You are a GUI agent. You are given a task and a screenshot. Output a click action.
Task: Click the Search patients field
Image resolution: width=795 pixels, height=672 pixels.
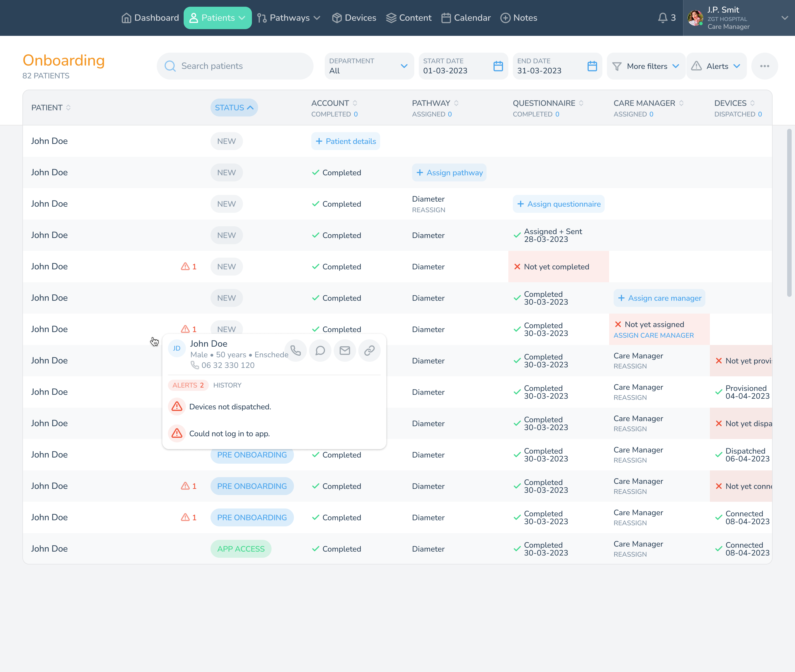[x=235, y=66]
